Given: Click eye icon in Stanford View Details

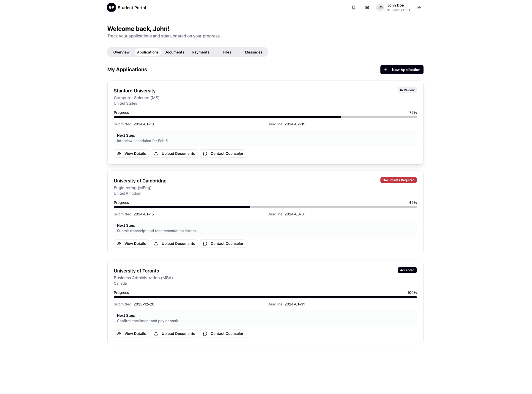Looking at the screenshot, I should (119, 154).
